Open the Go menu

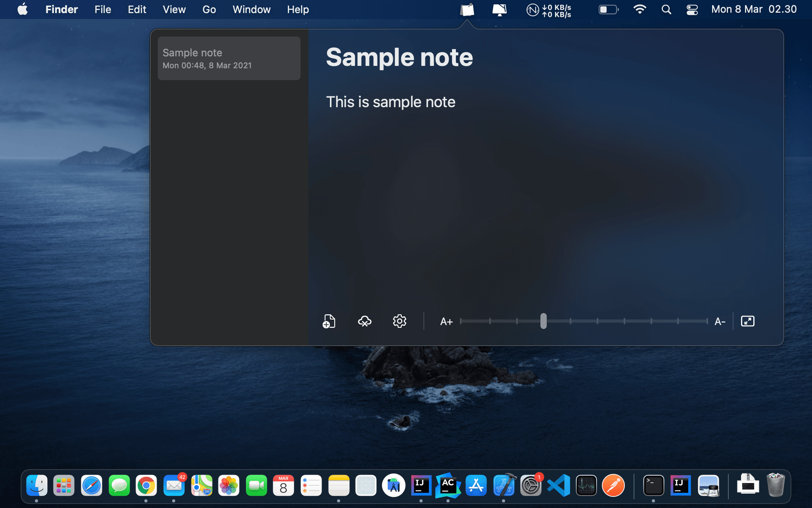209,10
